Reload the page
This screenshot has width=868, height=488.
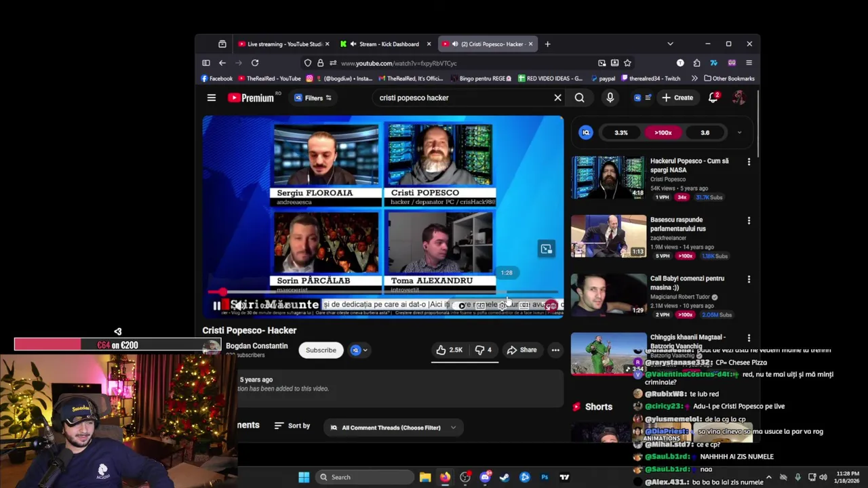point(255,63)
